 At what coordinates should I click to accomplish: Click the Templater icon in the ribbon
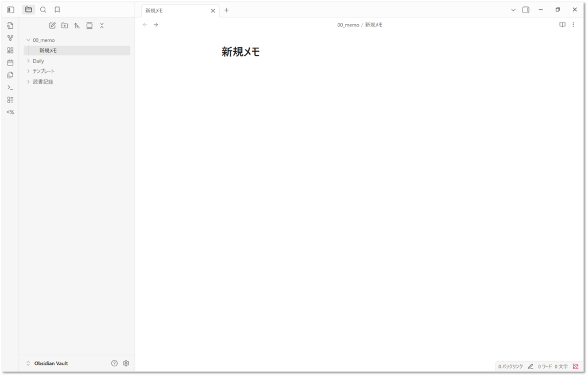(x=10, y=112)
